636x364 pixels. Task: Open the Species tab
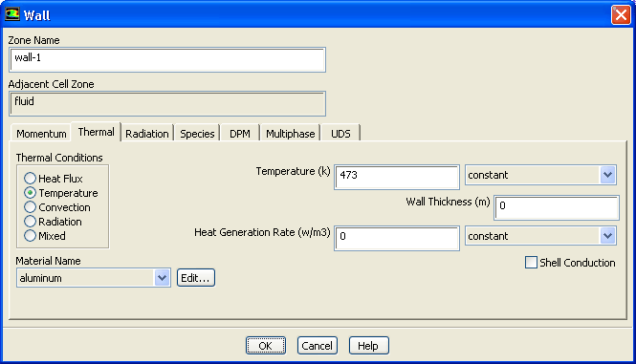[x=197, y=134]
